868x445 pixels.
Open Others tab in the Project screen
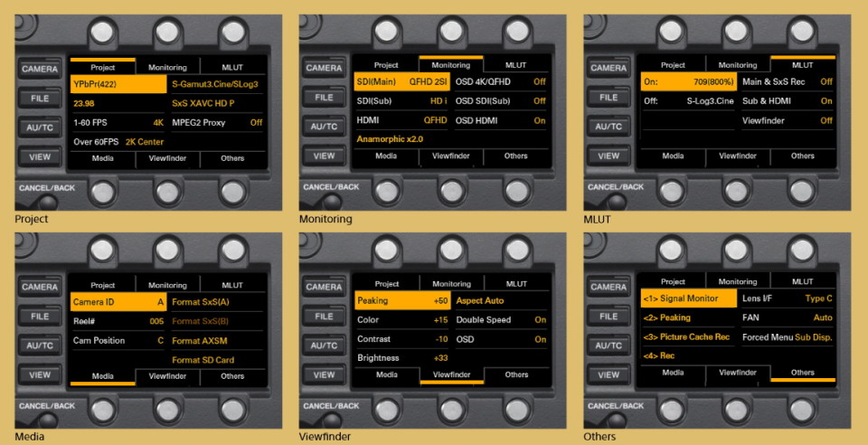232,158
